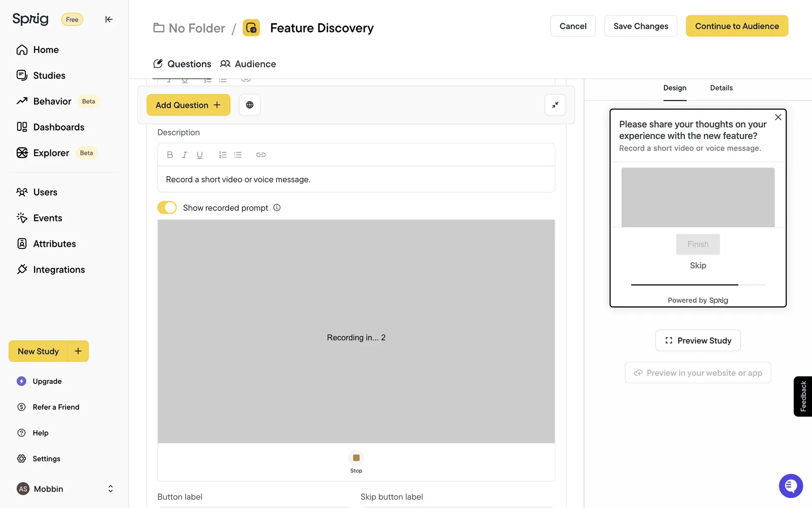
Task: Stop the recording
Action: 356,458
